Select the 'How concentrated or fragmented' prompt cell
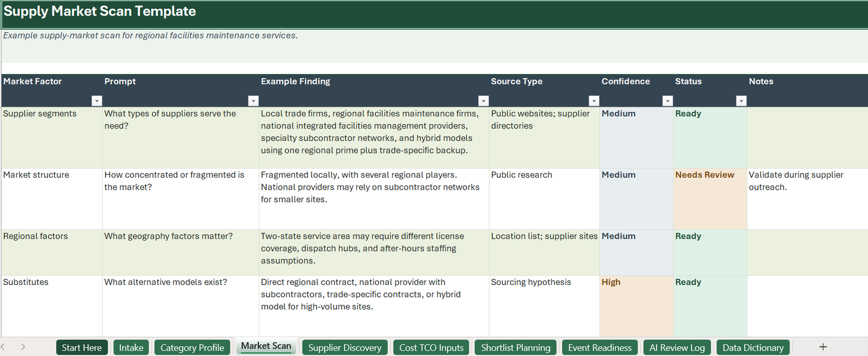868x356 pixels. 181,199
